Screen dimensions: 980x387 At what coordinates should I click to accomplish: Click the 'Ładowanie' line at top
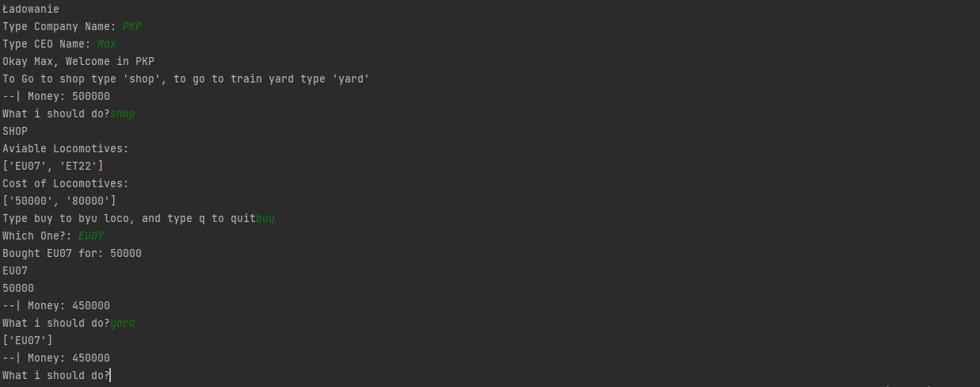tap(31, 9)
